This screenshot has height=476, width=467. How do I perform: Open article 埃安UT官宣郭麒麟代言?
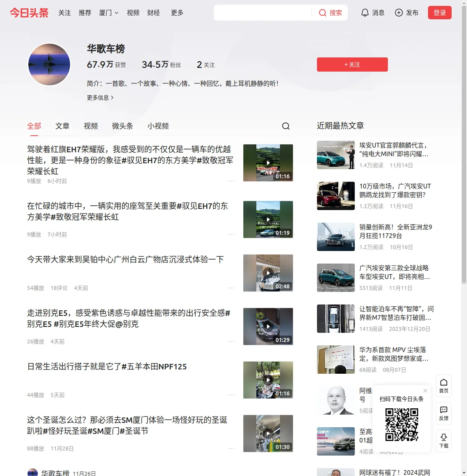[394, 149]
